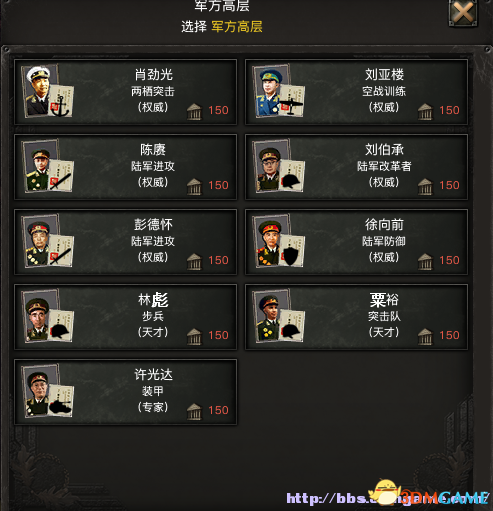Choose 刘亚楼 空战训练 advisor entry
Image resolution: width=493 pixels, height=511 pixels.
click(356, 92)
